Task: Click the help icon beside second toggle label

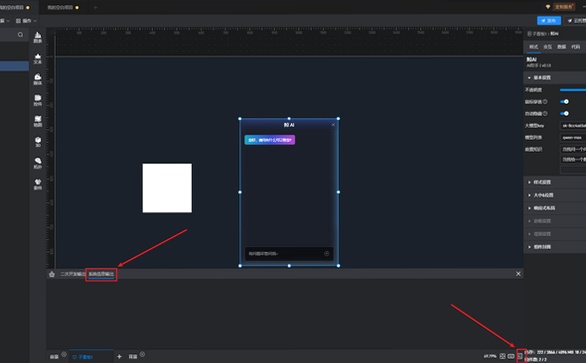Action: click(545, 113)
